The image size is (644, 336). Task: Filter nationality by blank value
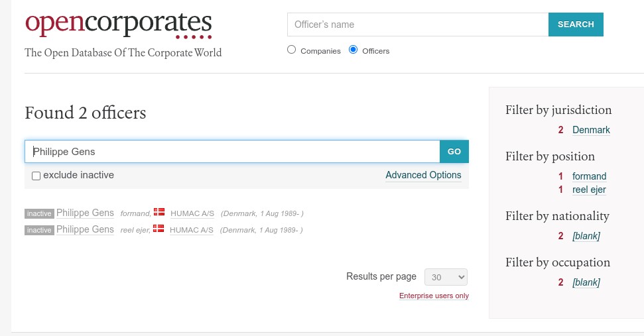pyautogui.click(x=586, y=236)
